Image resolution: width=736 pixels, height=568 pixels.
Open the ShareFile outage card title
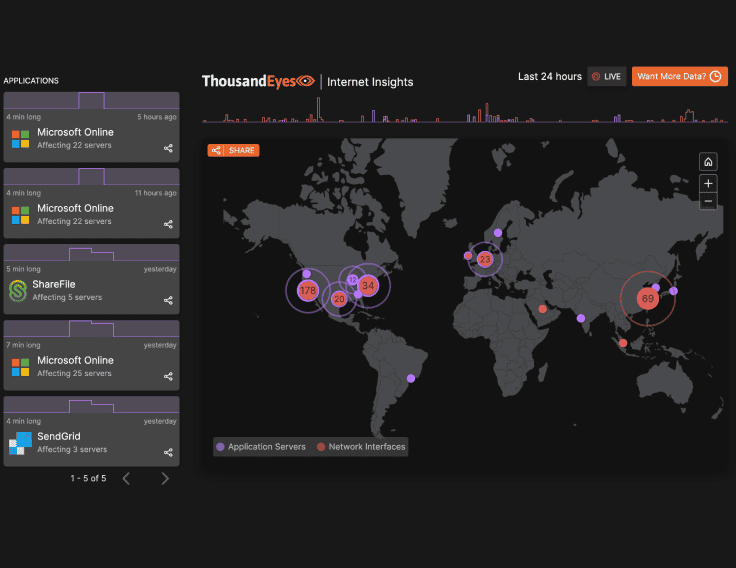(54, 284)
